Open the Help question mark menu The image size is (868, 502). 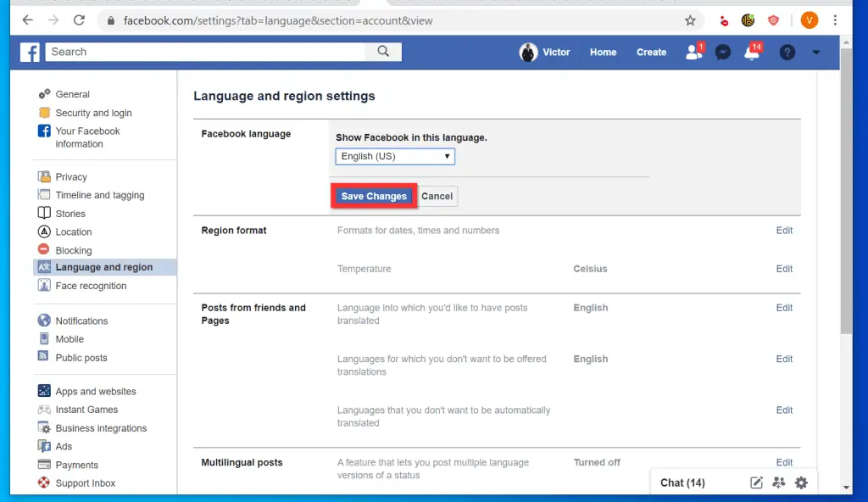pyautogui.click(x=787, y=53)
